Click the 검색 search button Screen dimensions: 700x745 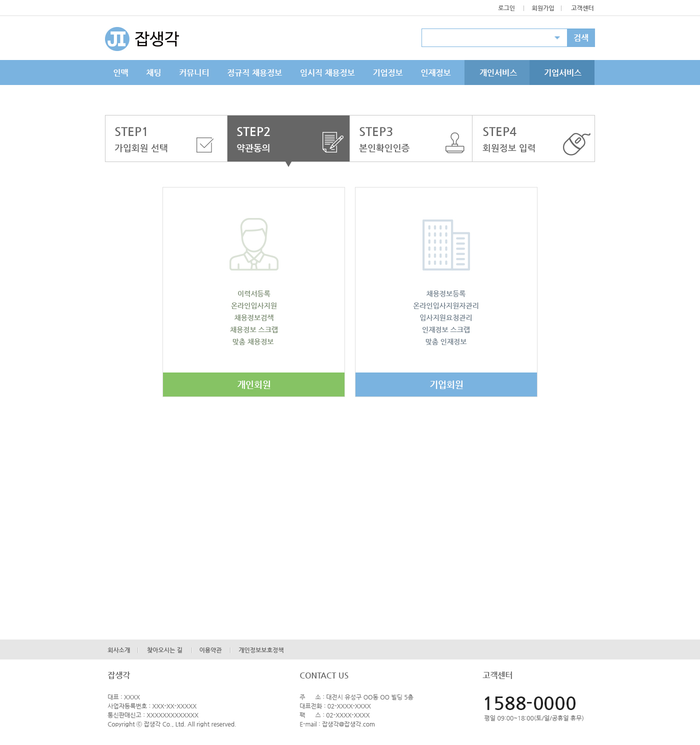[581, 38]
